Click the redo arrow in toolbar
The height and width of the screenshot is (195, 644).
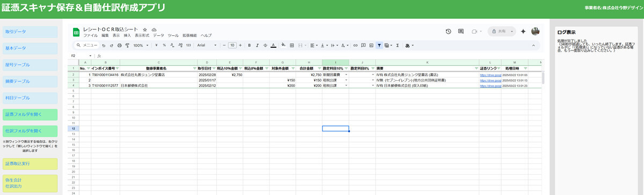pos(111,46)
